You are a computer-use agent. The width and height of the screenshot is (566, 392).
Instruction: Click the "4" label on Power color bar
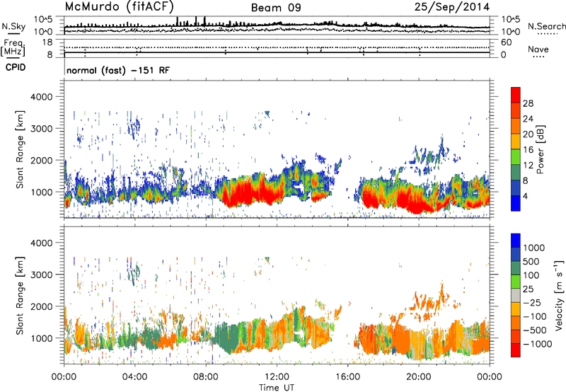tap(526, 196)
